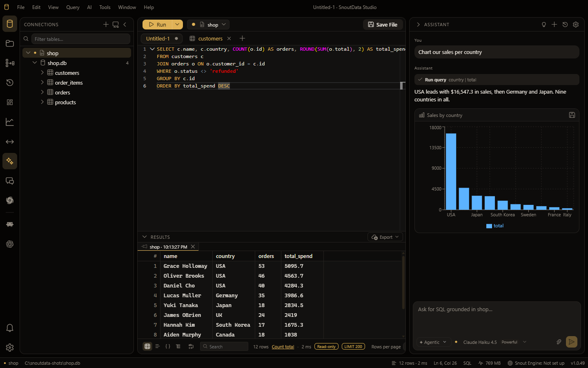Open the notifications bell icon
The image size is (588, 368).
pyautogui.click(x=10, y=328)
